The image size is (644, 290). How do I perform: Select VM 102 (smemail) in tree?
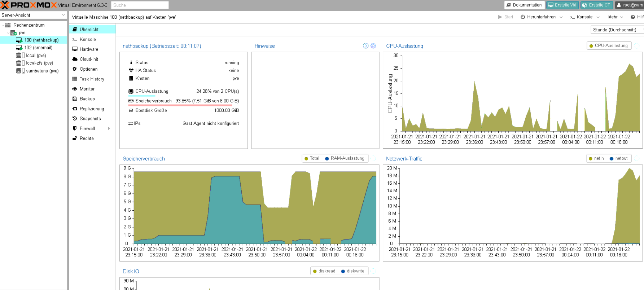[34, 48]
